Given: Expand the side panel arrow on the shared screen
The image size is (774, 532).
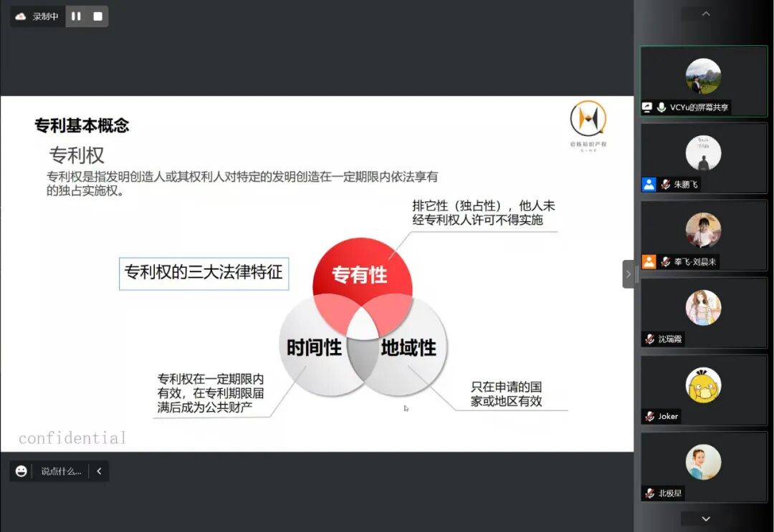Looking at the screenshot, I should point(628,274).
